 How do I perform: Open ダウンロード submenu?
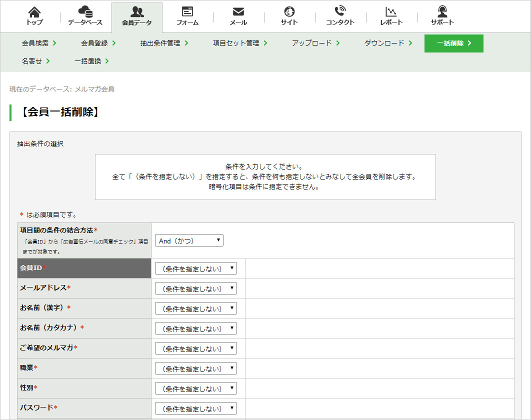pos(388,43)
